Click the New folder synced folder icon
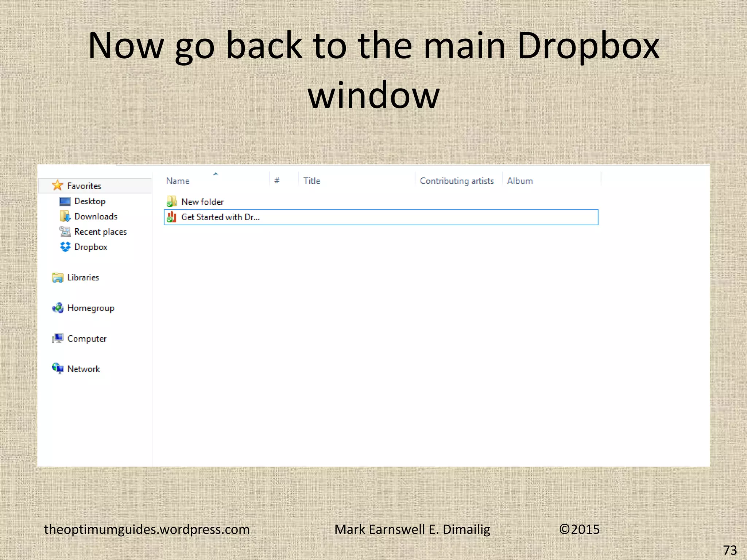Screen dimensions: 747x560 coord(171,202)
